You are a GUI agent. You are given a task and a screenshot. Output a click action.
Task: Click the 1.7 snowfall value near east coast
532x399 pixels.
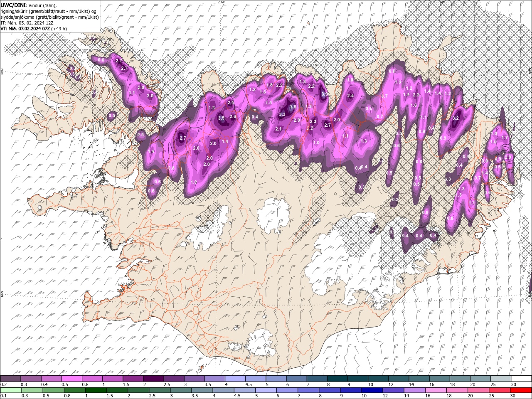click(x=505, y=138)
